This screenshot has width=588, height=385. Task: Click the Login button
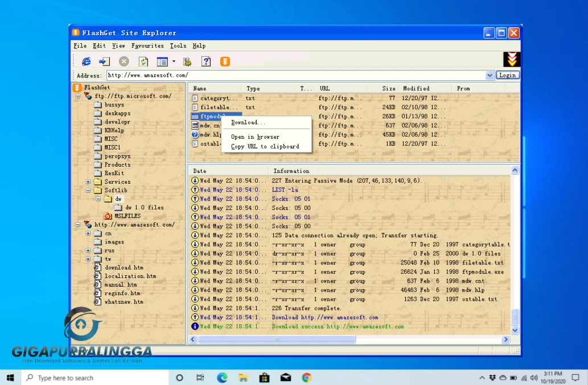pos(507,74)
